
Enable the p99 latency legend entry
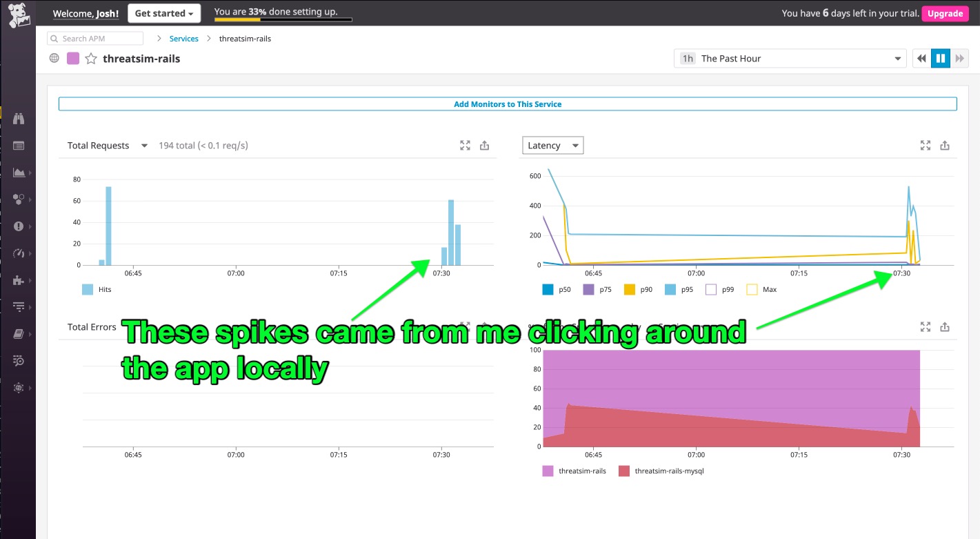click(719, 290)
